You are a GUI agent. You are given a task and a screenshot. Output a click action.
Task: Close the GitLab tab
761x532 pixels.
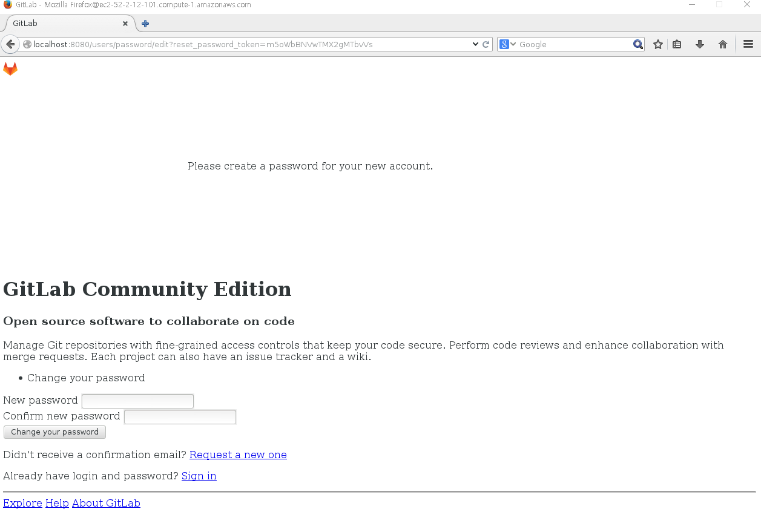(x=125, y=24)
